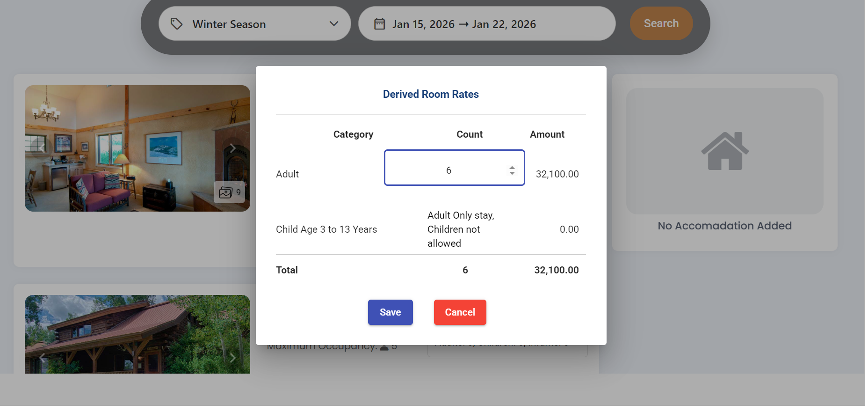
Task: Open the Jan 15 to Jan 22 date range
Action: 464,24
